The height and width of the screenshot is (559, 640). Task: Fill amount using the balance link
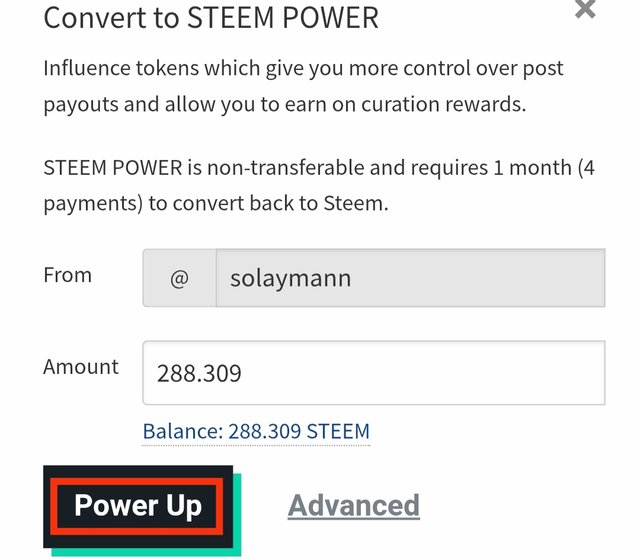click(x=256, y=432)
